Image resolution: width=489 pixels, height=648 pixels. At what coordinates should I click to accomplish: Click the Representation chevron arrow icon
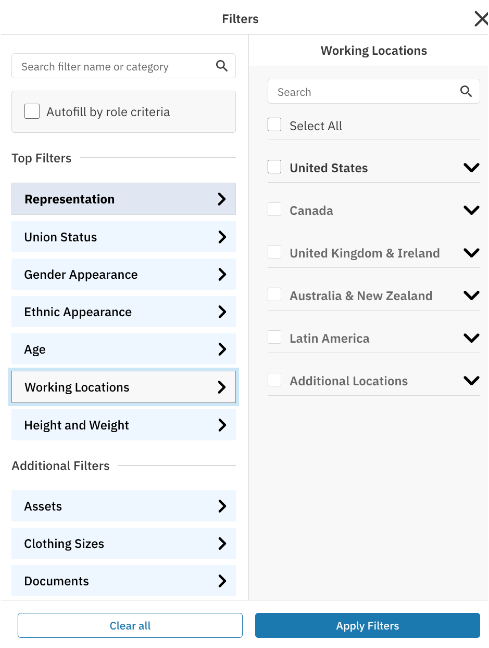[x=222, y=199]
